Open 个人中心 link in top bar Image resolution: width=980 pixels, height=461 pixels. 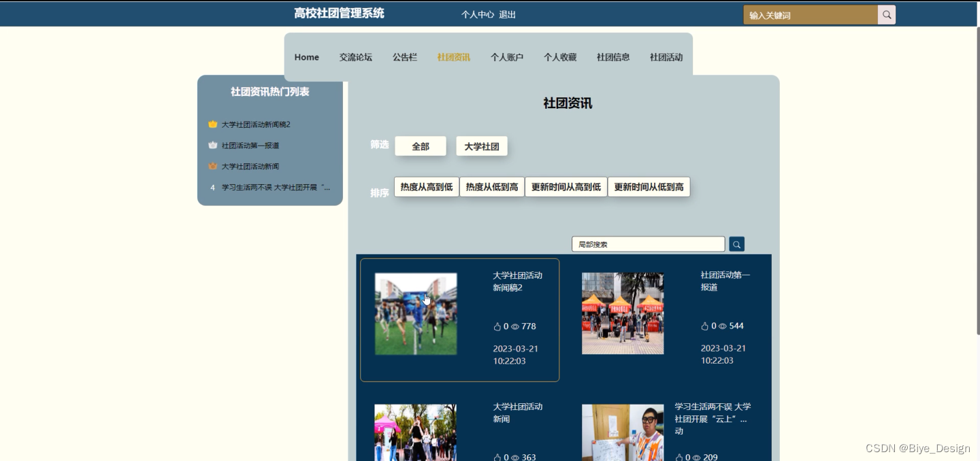(x=478, y=14)
